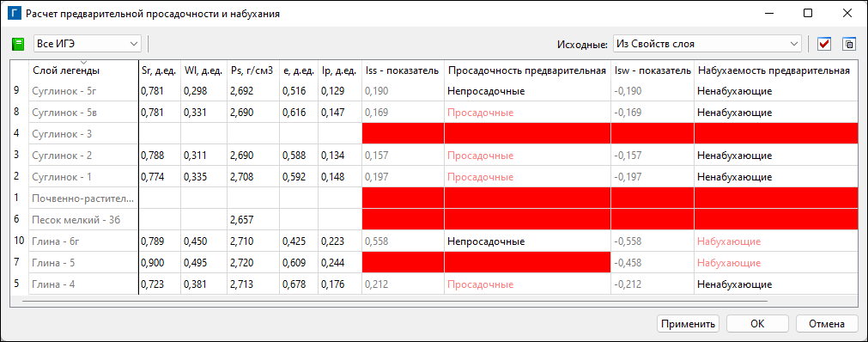This screenshot has height=342, width=868.
Task: Click the 'Применить' button
Action: [x=688, y=323]
